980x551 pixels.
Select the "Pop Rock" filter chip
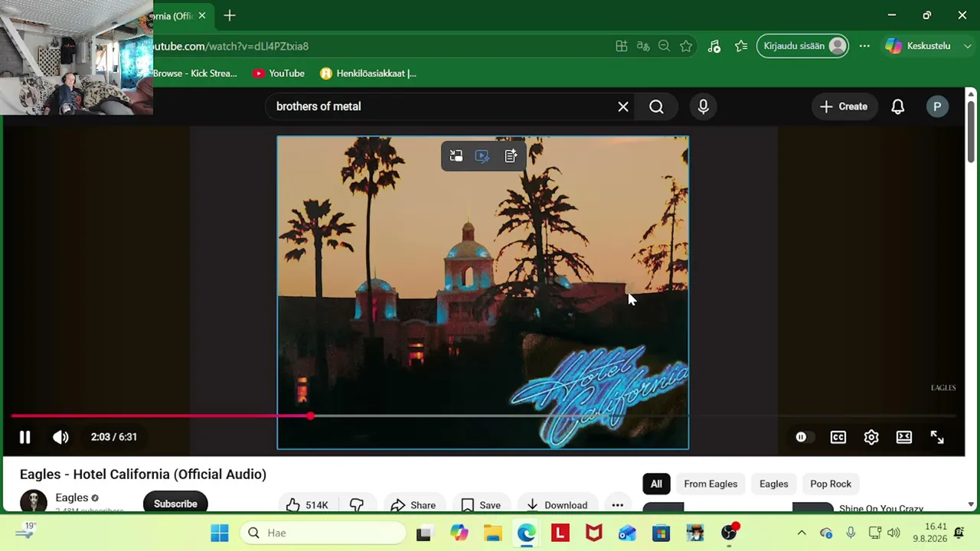pyautogui.click(x=831, y=484)
